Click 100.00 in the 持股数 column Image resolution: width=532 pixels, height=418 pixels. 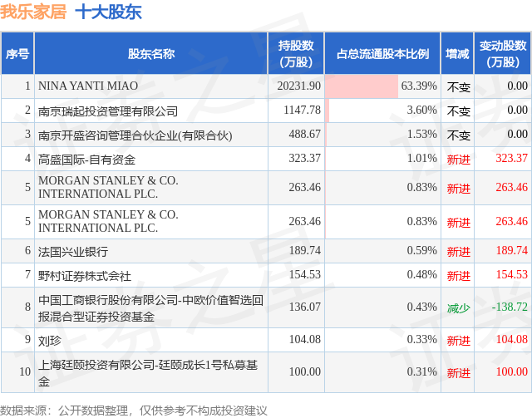pos(305,371)
